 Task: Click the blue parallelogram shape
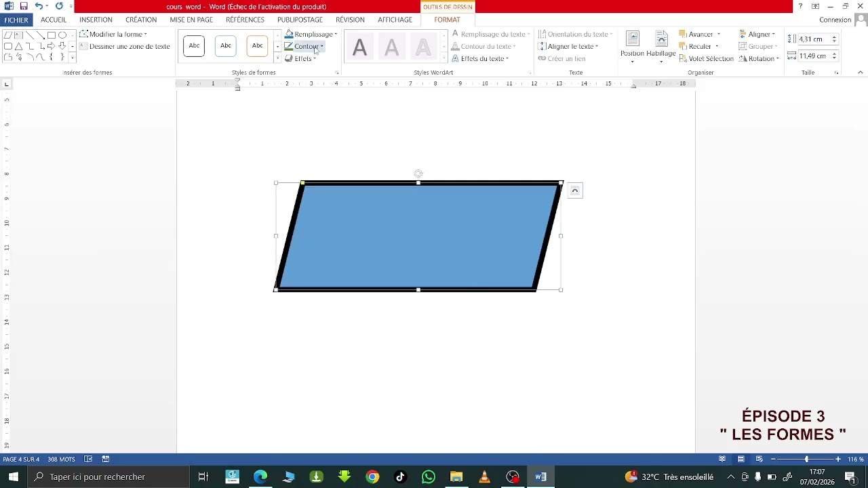pyautogui.click(x=418, y=237)
